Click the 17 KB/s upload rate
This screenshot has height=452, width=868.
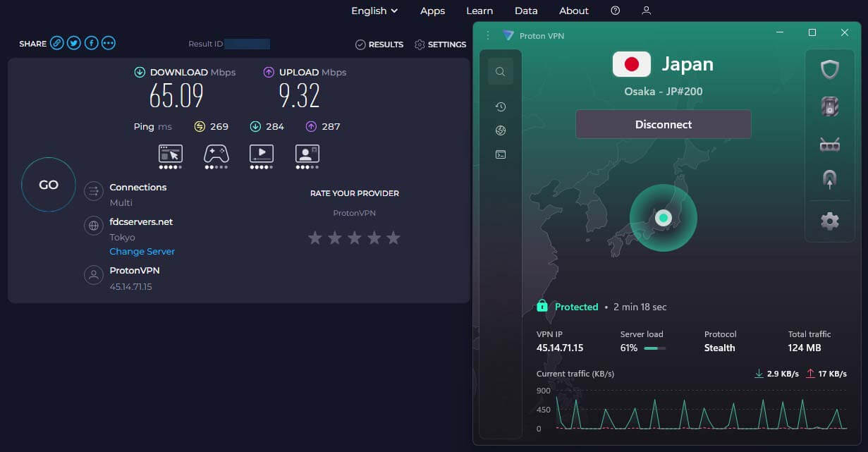coord(826,374)
